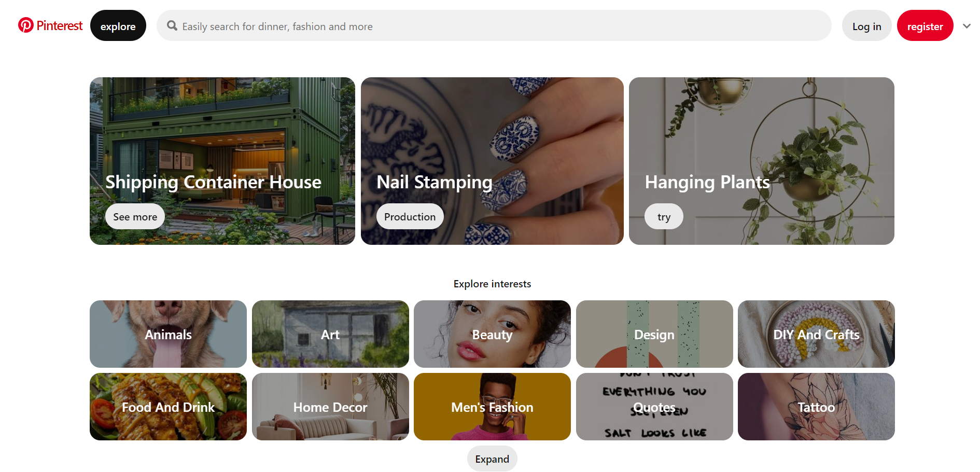Open the Art interest tile
The image size is (980, 472).
[x=330, y=334]
